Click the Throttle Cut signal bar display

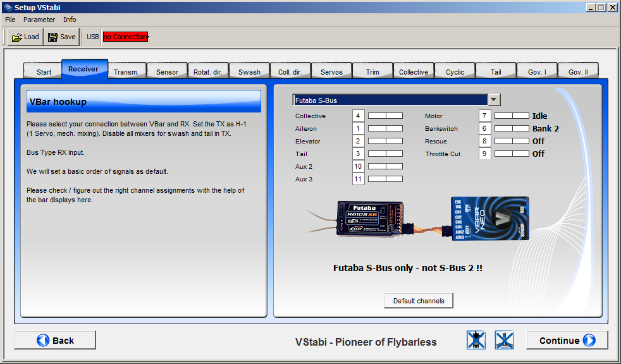(x=512, y=154)
